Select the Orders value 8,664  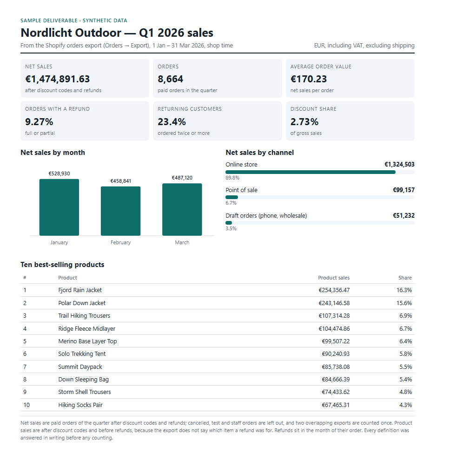pyautogui.click(x=170, y=79)
